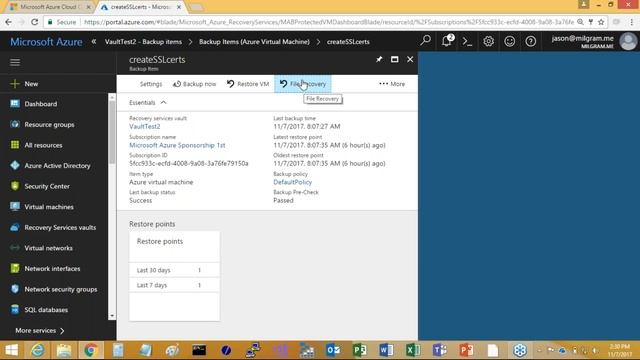Click the sidebar scrollbar thumb
Viewport: 640px width, 360px height.
click(x=112, y=133)
